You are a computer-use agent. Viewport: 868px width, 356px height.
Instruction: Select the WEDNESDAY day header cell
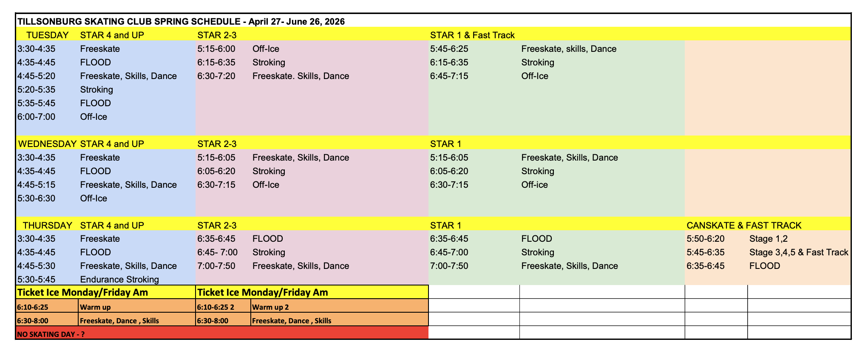tap(47, 144)
